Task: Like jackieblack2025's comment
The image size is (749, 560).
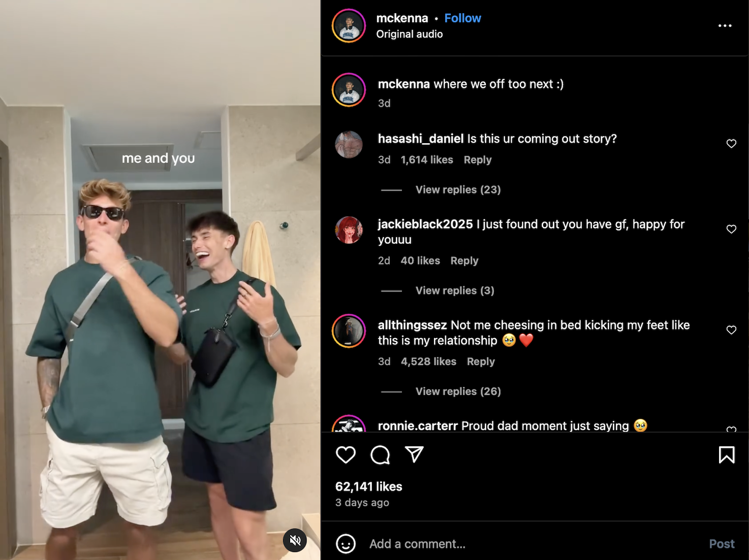Action: [731, 229]
